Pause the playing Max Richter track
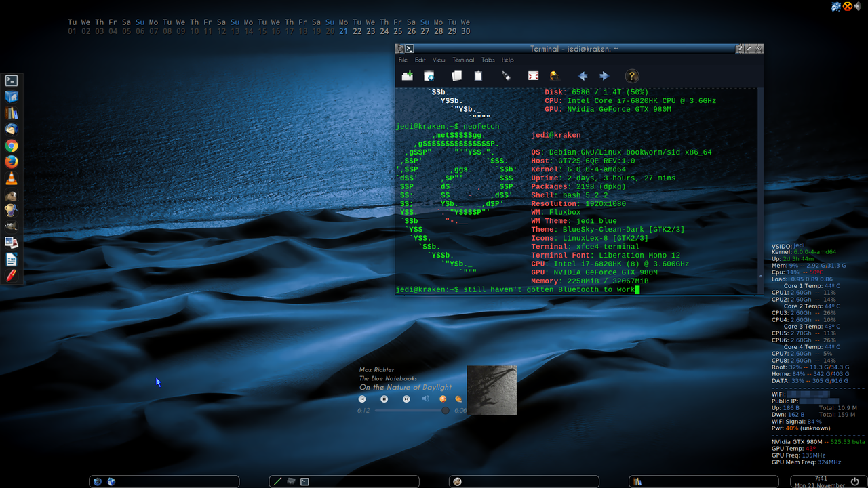 point(384,399)
